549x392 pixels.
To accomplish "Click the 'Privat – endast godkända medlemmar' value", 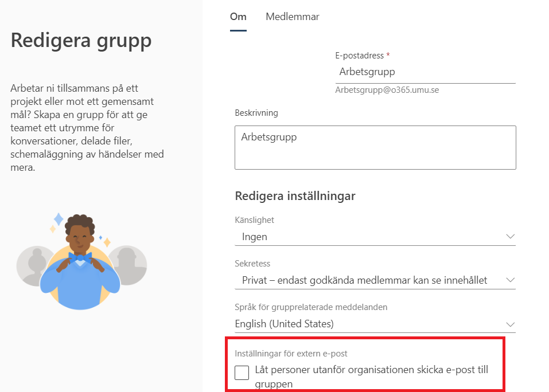I will tap(364, 280).
